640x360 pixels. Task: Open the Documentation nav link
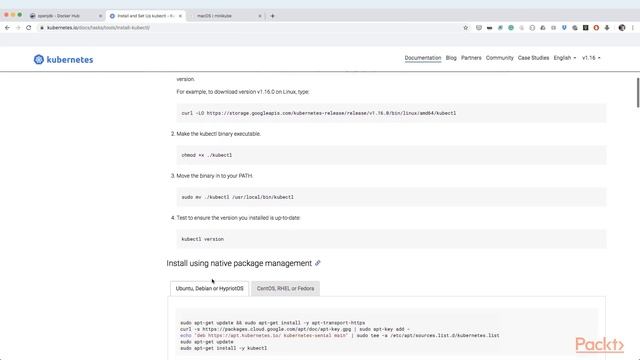coord(423,58)
